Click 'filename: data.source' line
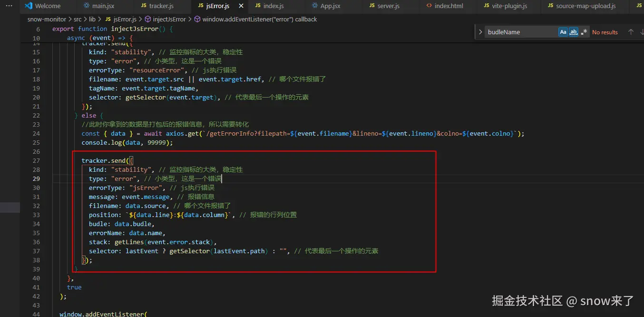The height and width of the screenshot is (317, 644). 160,206
